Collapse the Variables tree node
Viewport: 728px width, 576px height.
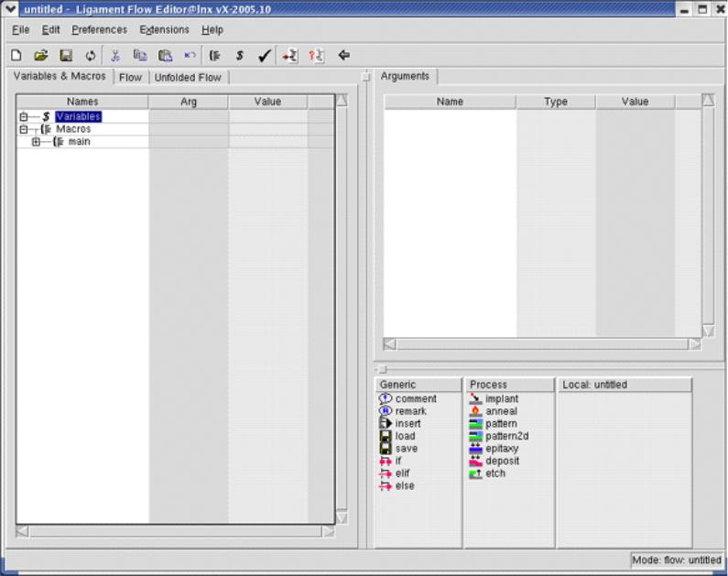(x=24, y=117)
